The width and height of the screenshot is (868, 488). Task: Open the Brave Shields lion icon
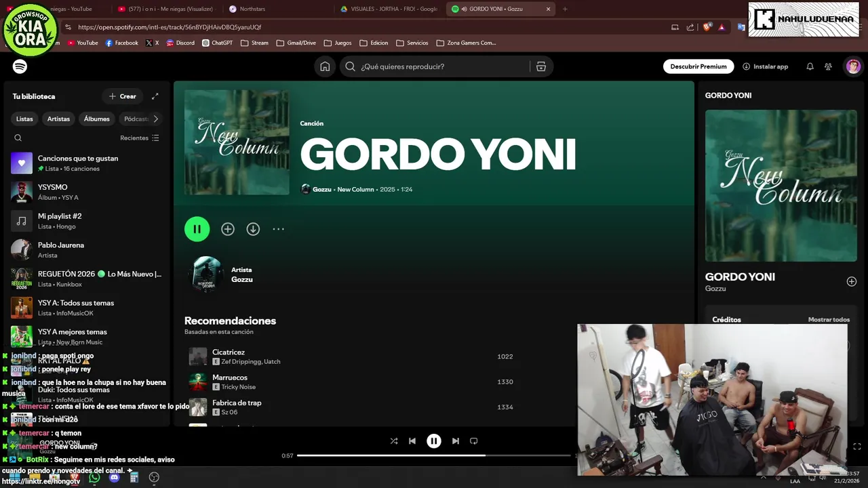pos(707,27)
